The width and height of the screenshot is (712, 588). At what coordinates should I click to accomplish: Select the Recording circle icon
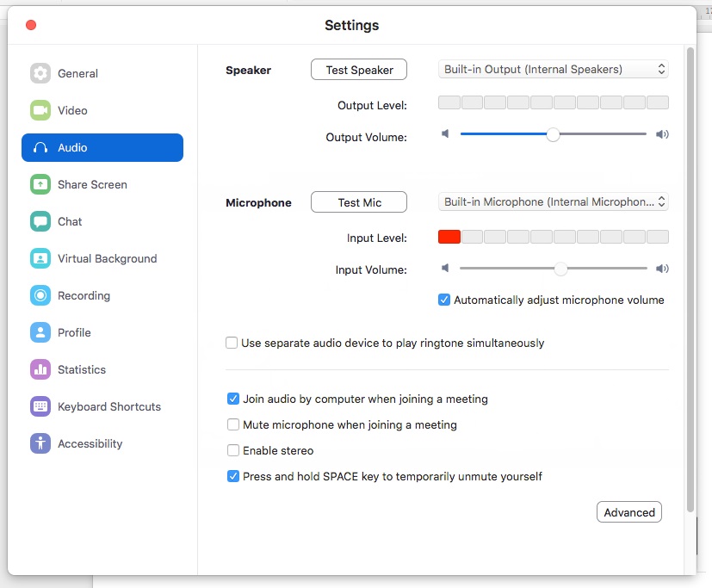coord(40,295)
